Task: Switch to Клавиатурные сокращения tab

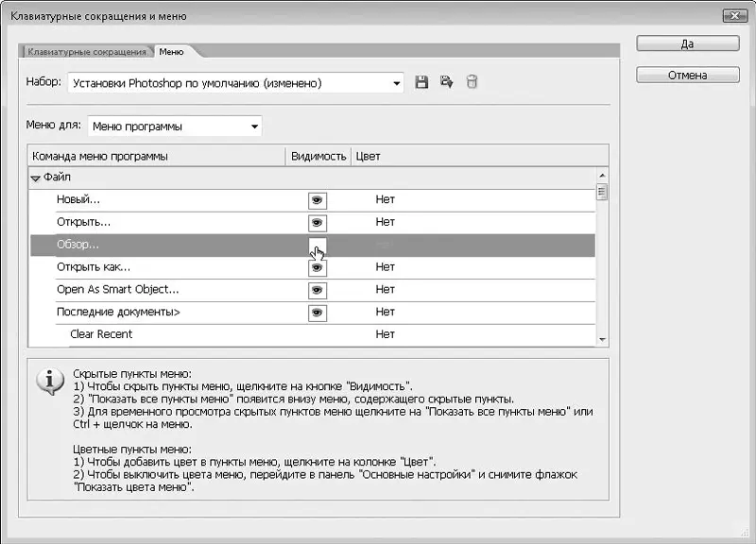Action: 87,52
